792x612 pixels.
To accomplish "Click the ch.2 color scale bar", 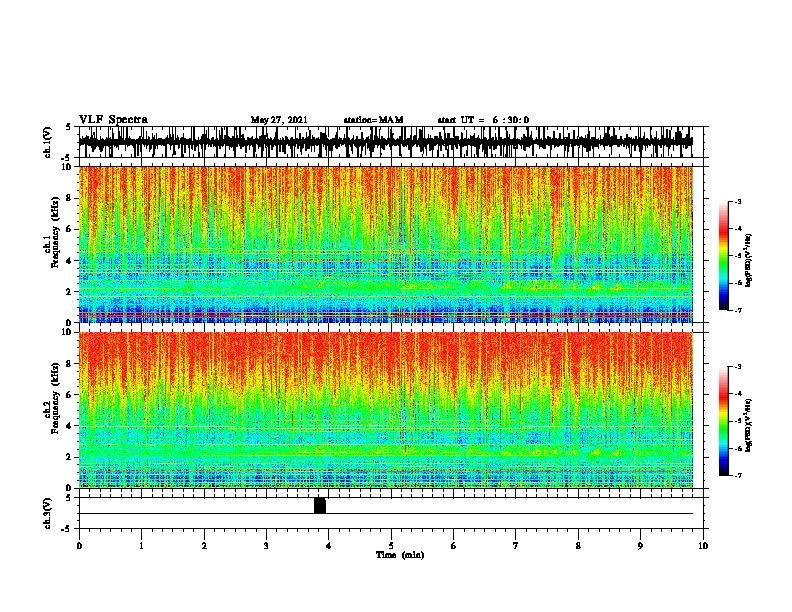I will point(723,421).
